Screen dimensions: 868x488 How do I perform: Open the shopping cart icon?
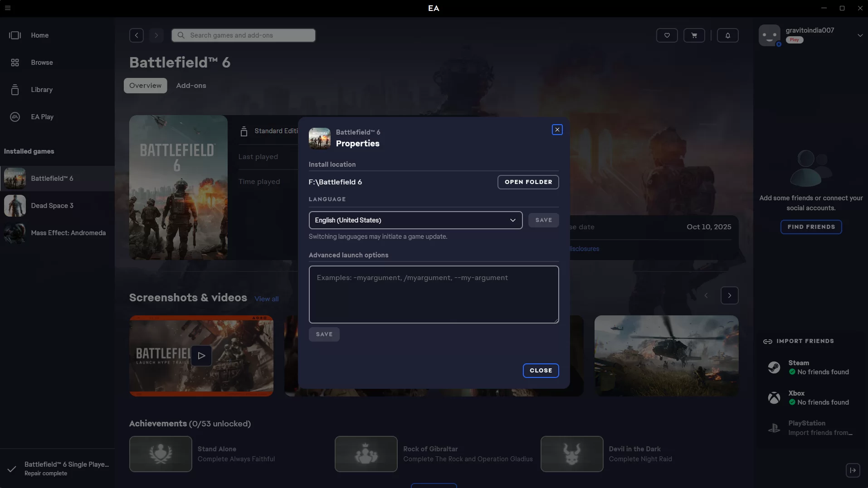point(694,35)
